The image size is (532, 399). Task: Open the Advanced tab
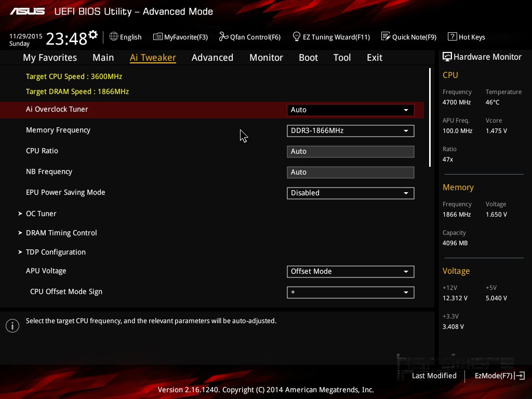[212, 58]
